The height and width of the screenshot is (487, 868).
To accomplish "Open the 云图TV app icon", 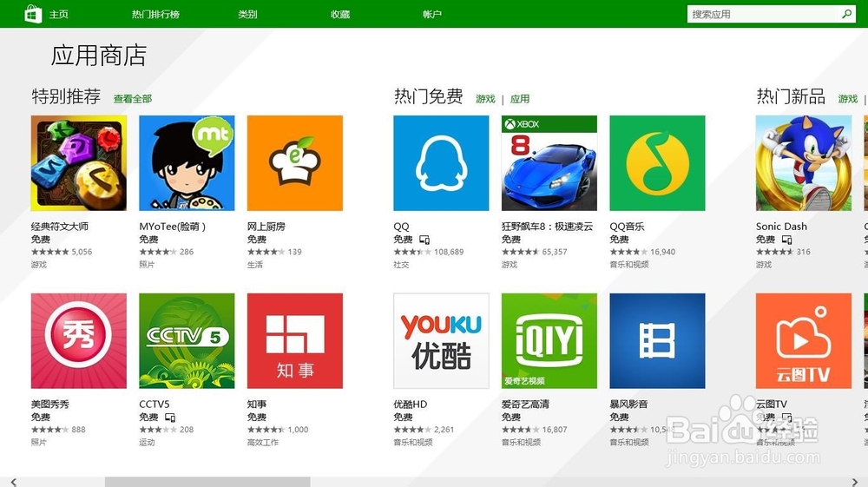I will click(x=803, y=341).
